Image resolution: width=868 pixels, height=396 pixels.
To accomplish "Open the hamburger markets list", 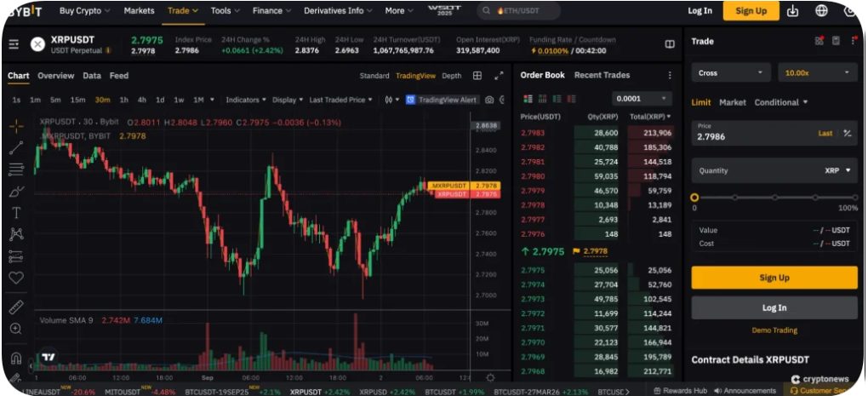I will [14, 44].
